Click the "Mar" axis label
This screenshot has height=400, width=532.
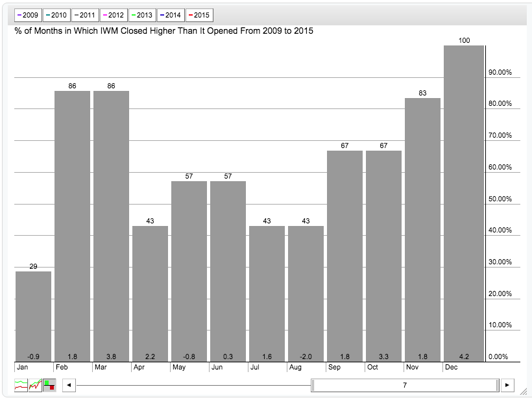click(x=101, y=367)
